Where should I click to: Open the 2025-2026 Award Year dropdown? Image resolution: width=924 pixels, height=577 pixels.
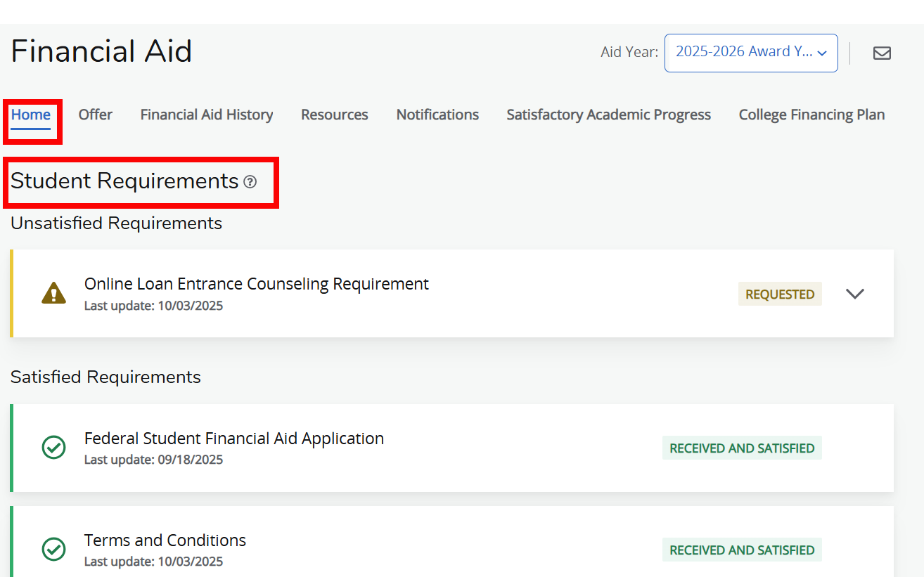coord(750,52)
